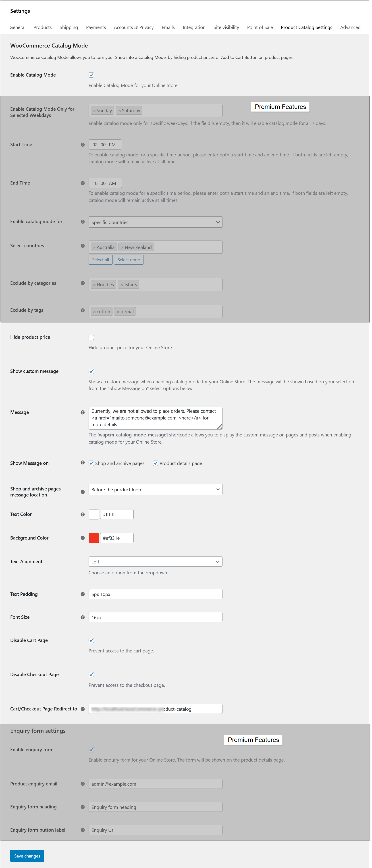Click help icon next to Start Time

click(83, 145)
